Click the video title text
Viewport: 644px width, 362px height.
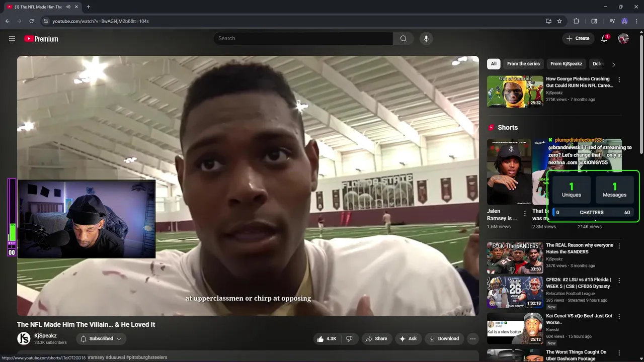point(86,324)
